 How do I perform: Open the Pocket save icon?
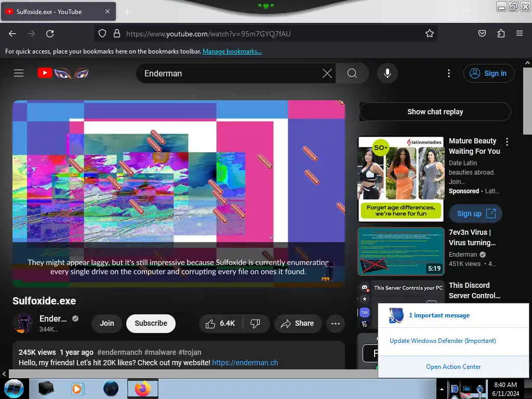click(482, 33)
